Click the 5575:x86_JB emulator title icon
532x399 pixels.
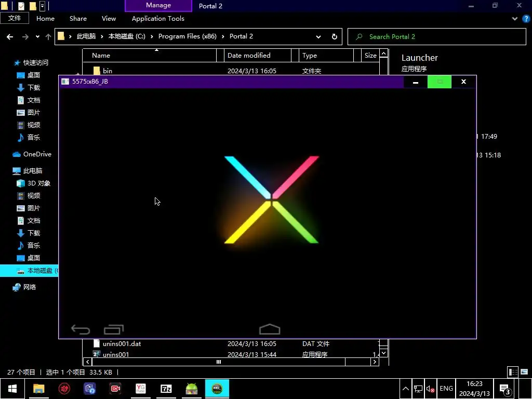pos(65,82)
